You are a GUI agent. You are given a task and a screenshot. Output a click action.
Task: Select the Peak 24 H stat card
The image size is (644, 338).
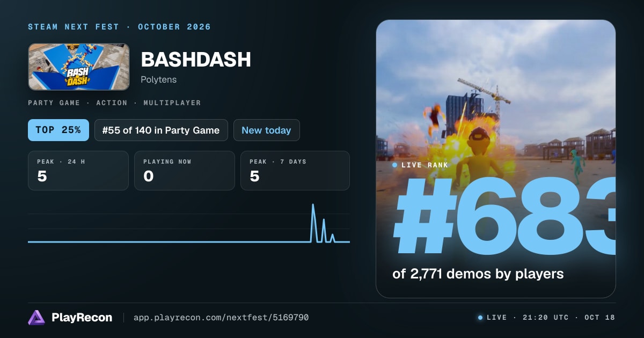coord(78,171)
